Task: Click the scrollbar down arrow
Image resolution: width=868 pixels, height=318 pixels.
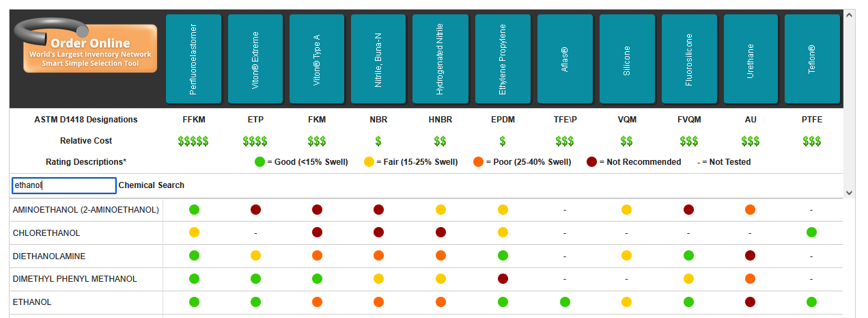Action: 850,193
